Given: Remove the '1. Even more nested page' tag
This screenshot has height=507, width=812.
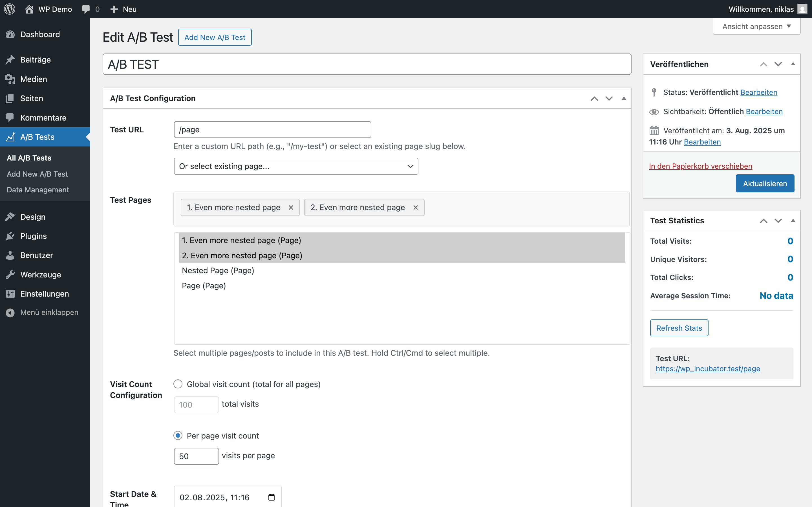Looking at the screenshot, I should pyautogui.click(x=291, y=208).
